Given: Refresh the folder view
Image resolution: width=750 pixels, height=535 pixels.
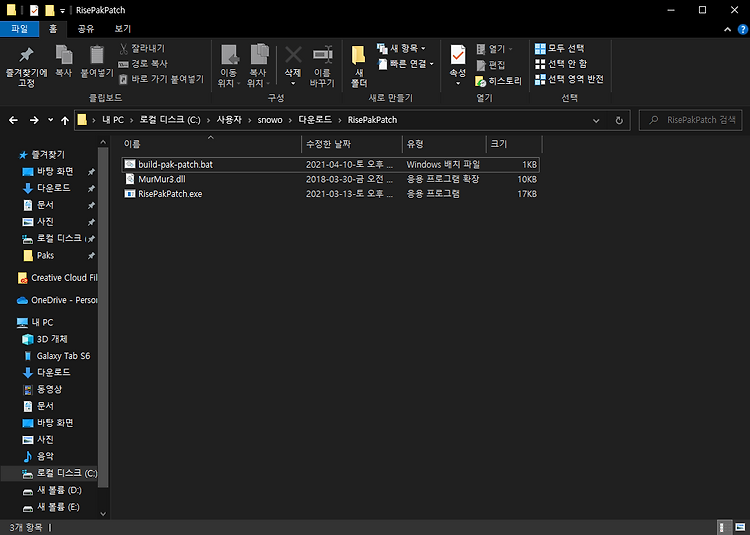Looking at the screenshot, I should click(619, 120).
